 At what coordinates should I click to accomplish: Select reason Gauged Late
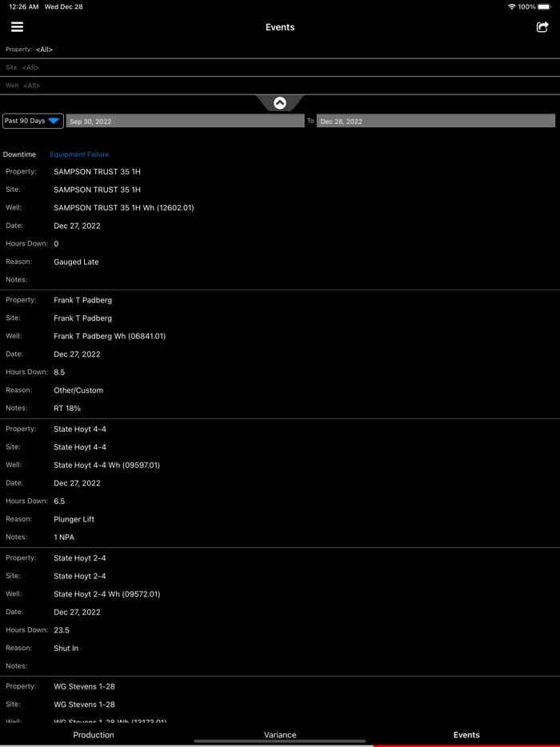point(76,262)
